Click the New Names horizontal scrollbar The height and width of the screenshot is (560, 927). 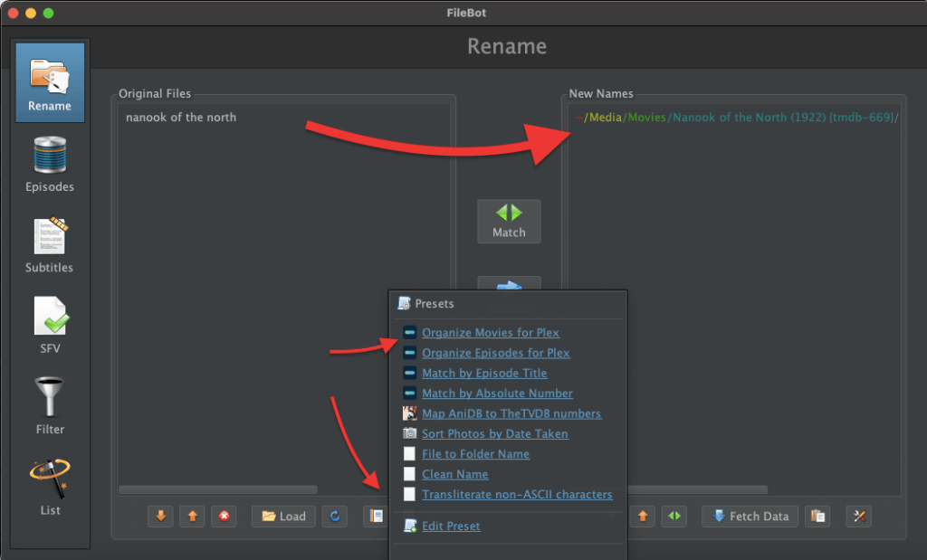(x=698, y=489)
